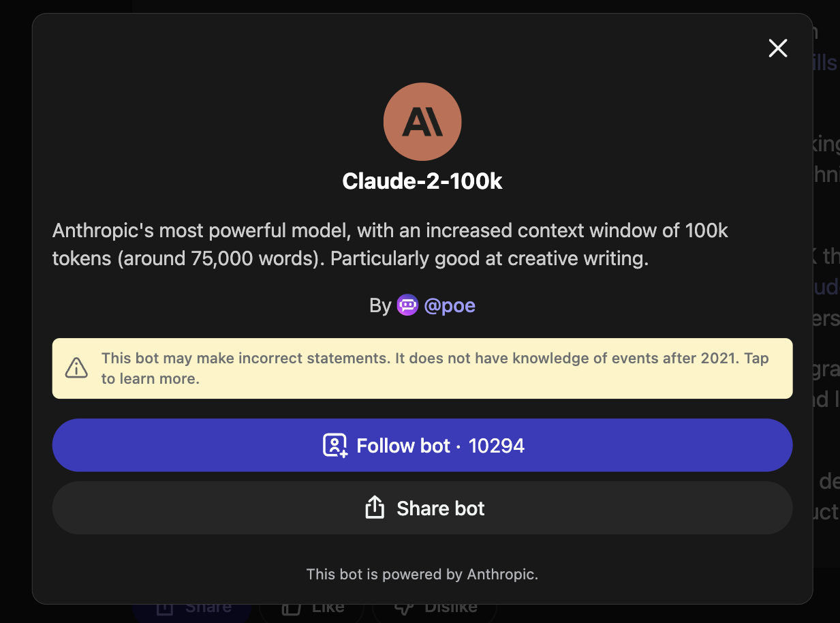Click the Follow bot button
Image resolution: width=840 pixels, height=623 pixels.
(x=422, y=445)
